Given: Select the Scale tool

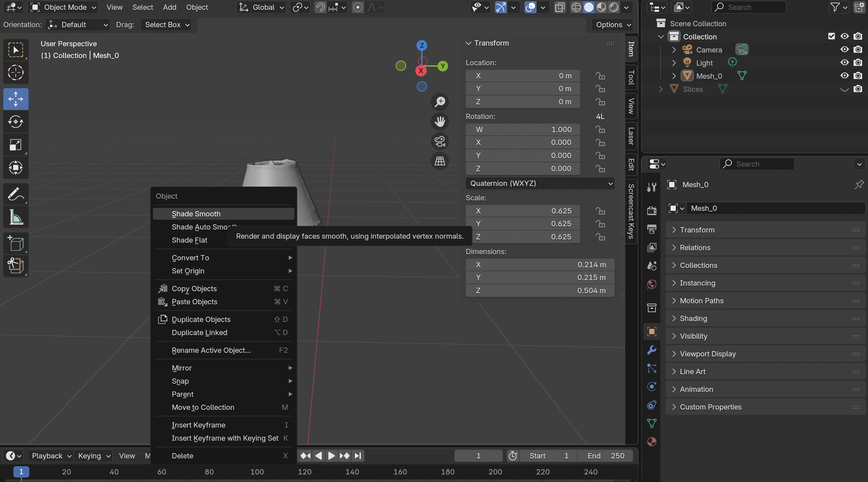Looking at the screenshot, I should pos(15,145).
